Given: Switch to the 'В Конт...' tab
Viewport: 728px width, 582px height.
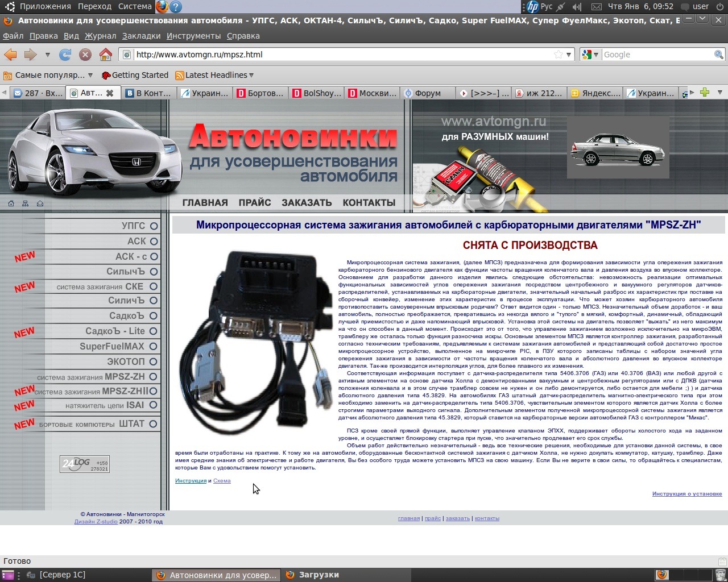Looking at the screenshot, I should pos(148,93).
